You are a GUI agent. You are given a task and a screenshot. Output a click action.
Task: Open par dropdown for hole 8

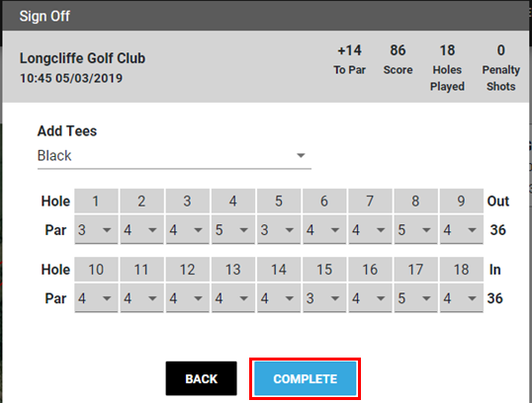pos(415,230)
